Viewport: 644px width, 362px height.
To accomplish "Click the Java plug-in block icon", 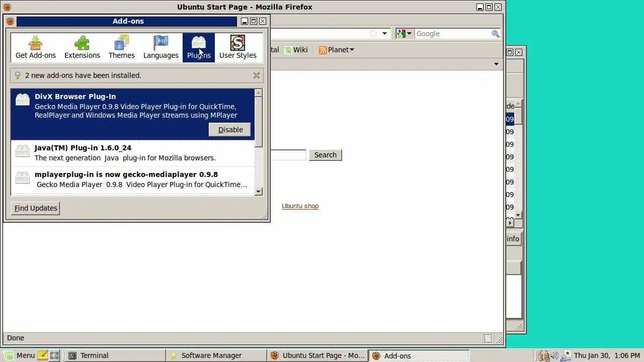I will tap(23, 151).
